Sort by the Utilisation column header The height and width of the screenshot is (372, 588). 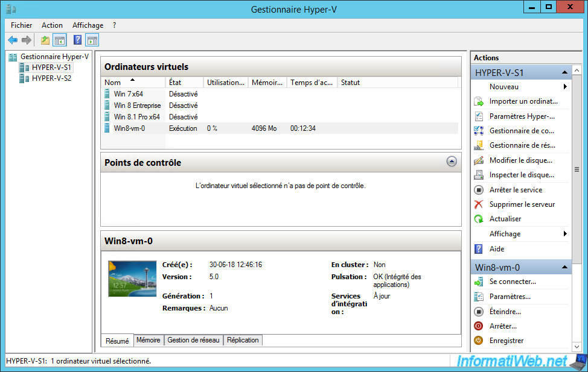pos(225,83)
